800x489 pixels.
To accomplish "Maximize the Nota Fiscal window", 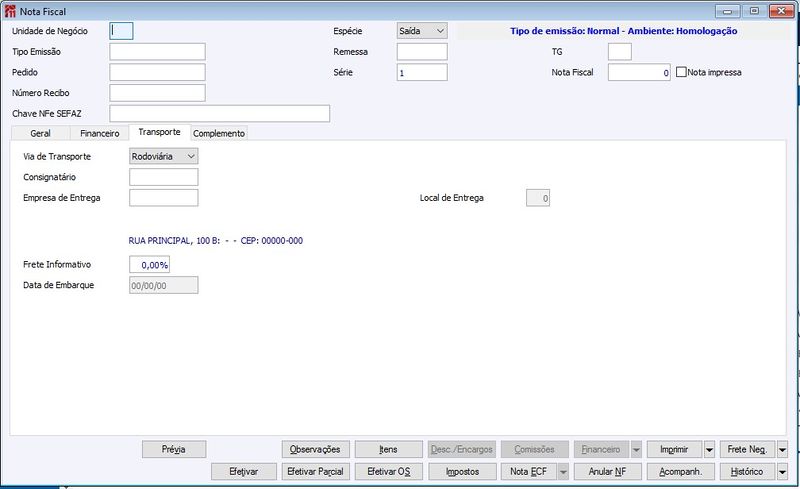I will point(754,11).
